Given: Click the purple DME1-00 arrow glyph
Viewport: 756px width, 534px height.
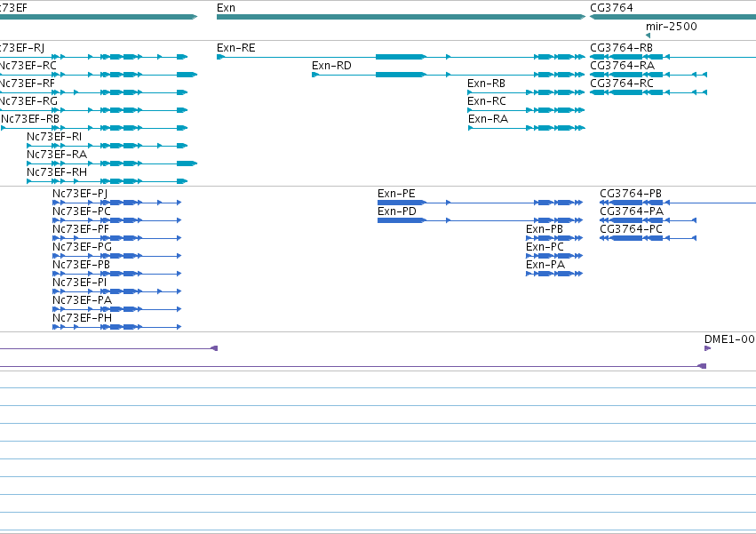Looking at the screenshot, I should 707,348.
